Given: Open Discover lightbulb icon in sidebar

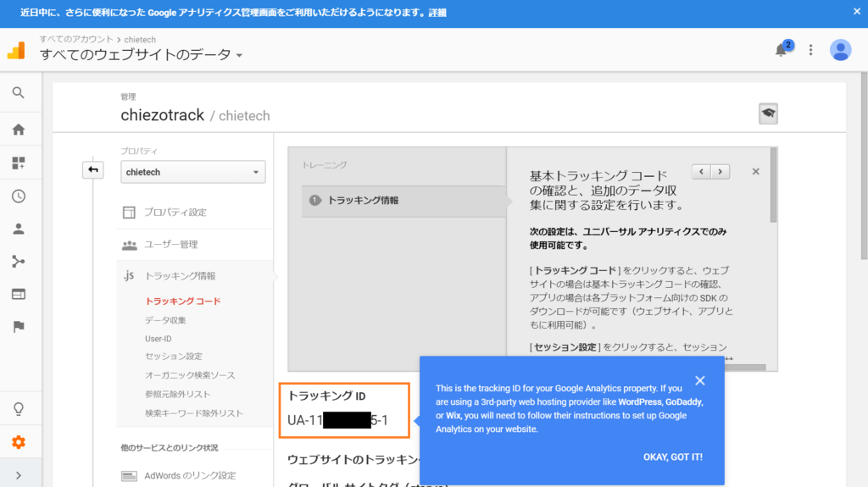Looking at the screenshot, I should (19, 409).
